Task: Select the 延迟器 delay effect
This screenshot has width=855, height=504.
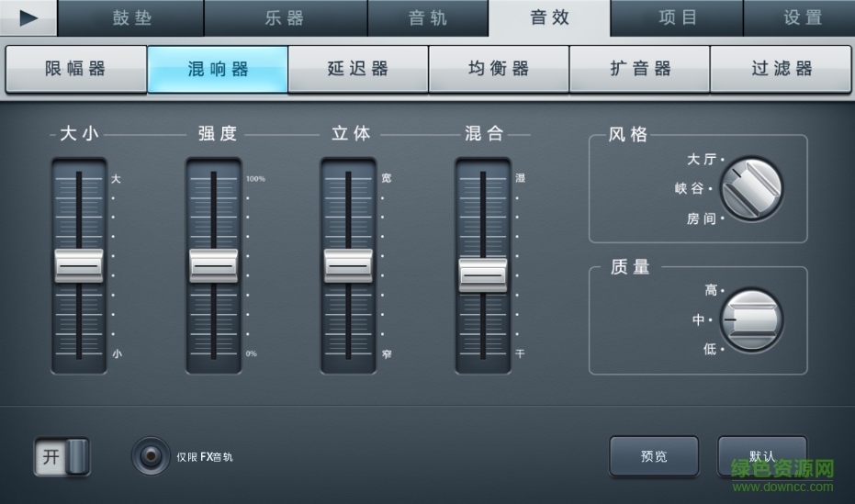Action: (x=357, y=69)
